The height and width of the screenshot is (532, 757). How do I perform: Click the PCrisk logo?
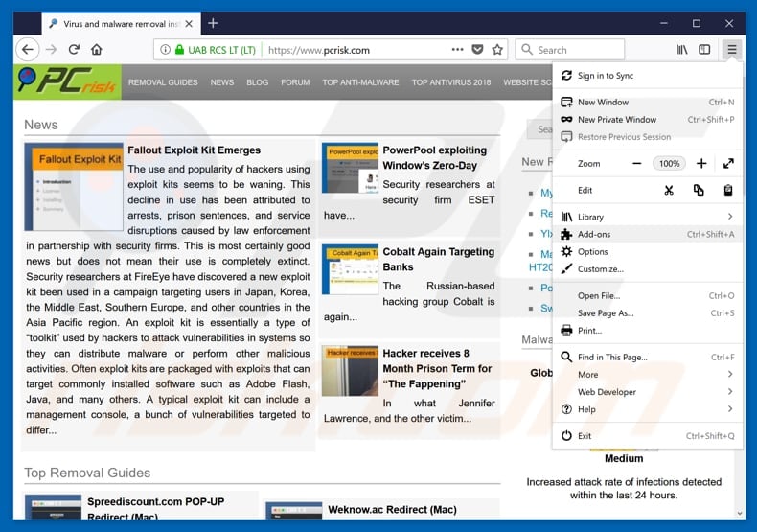pos(67,81)
